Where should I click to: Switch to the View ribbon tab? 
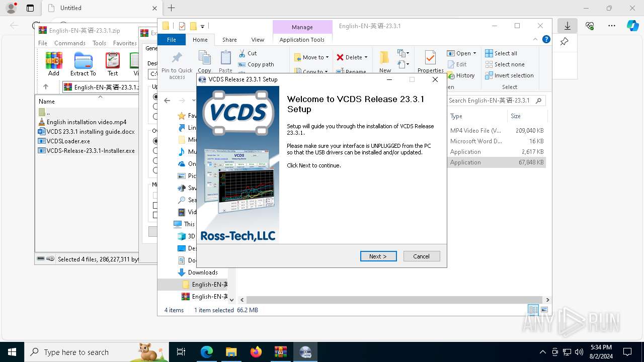point(258,40)
